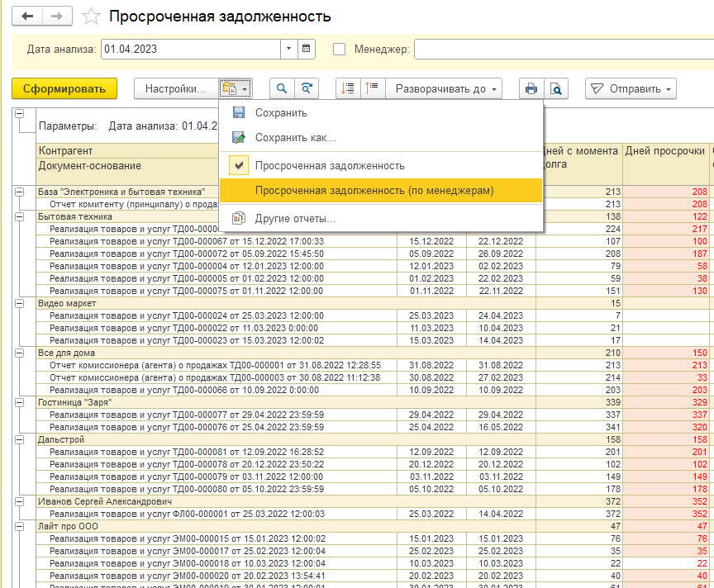The height and width of the screenshot is (588, 714).
Task: Collapse the Все для дома group
Action: (x=20, y=353)
